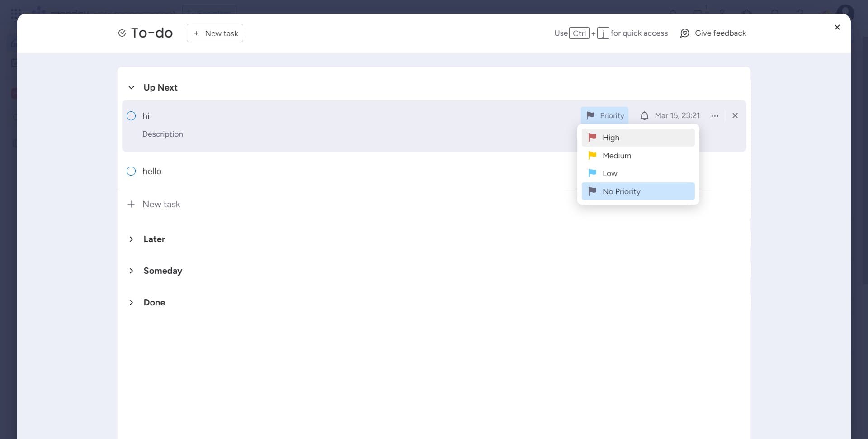Click the X to collapse the hi task
Screen dimensions: 868x439
[735, 115]
